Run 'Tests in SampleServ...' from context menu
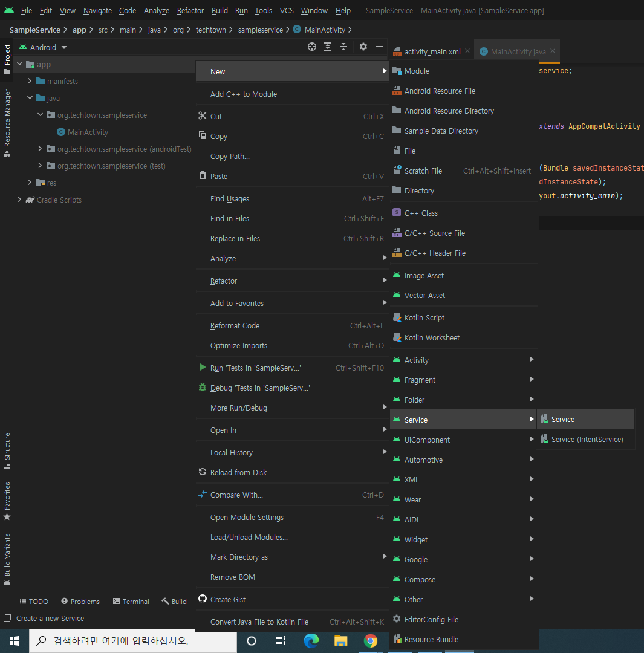644x653 pixels. (292, 368)
